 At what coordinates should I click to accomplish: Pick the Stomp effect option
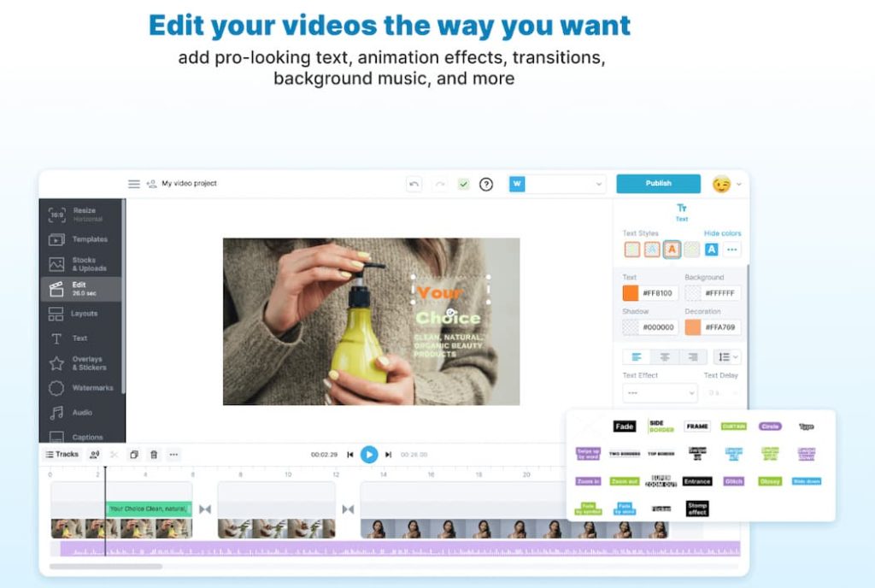[697, 509]
